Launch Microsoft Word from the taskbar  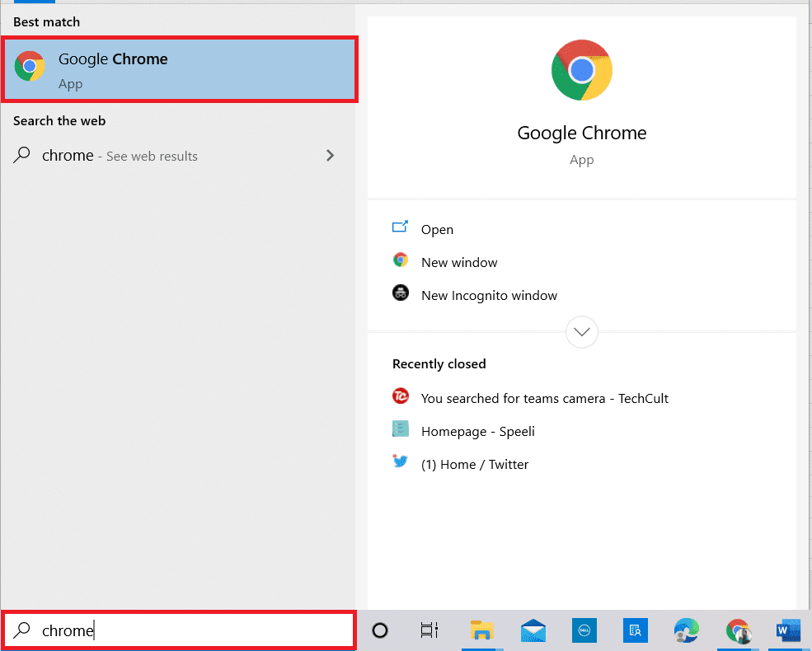[x=788, y=630]
